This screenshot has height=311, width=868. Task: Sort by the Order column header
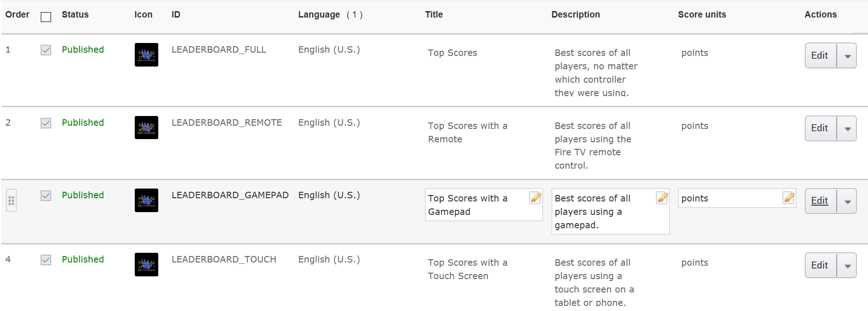tap(18, 15)
